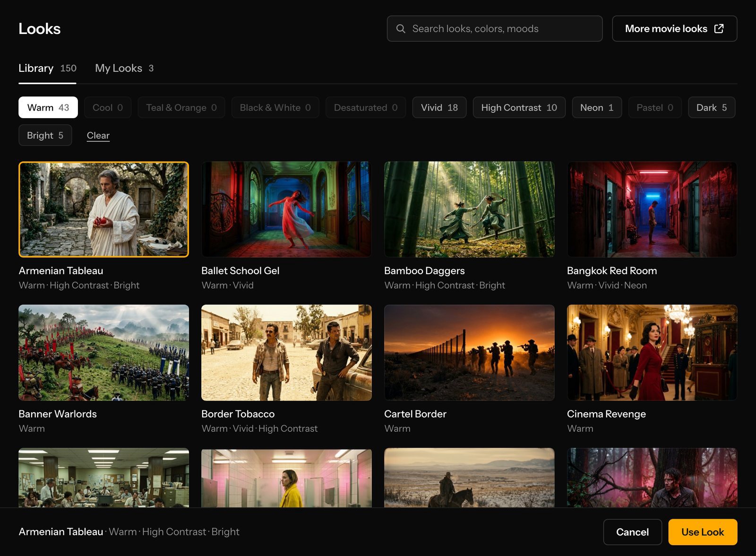Toggle the Cool filter chip
This screenshot has width=756, height=556.
(x=108, y=108)
